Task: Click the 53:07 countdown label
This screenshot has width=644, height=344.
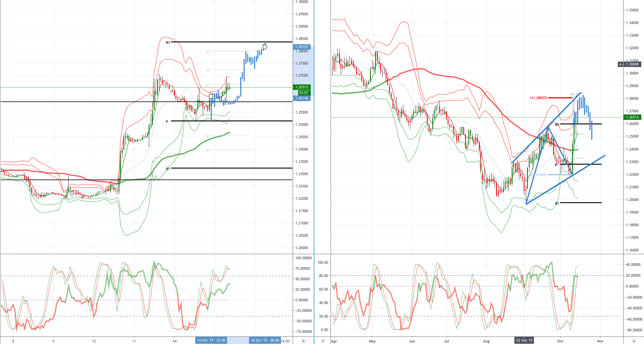Action: point(304,93)
